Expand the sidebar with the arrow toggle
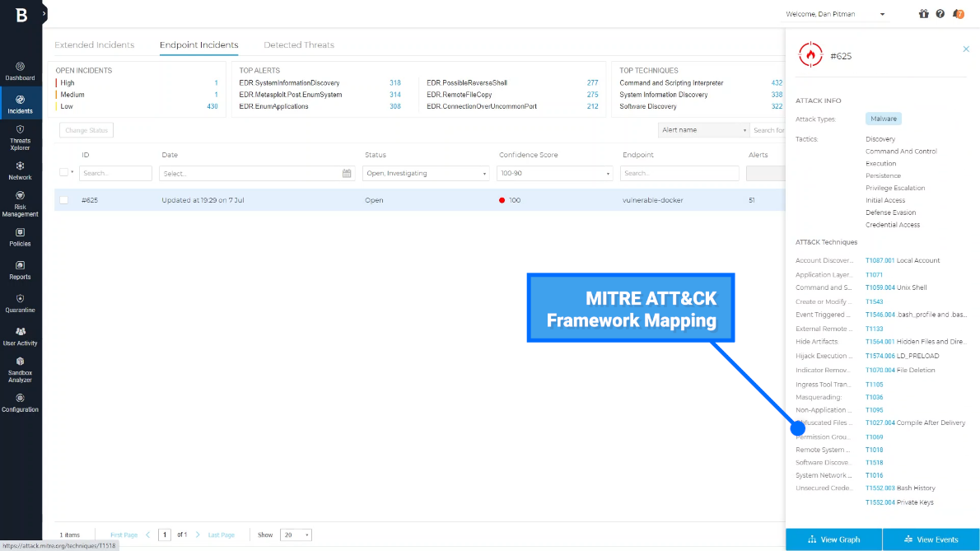This screenshot has width=980, height=551. (44, 13)
